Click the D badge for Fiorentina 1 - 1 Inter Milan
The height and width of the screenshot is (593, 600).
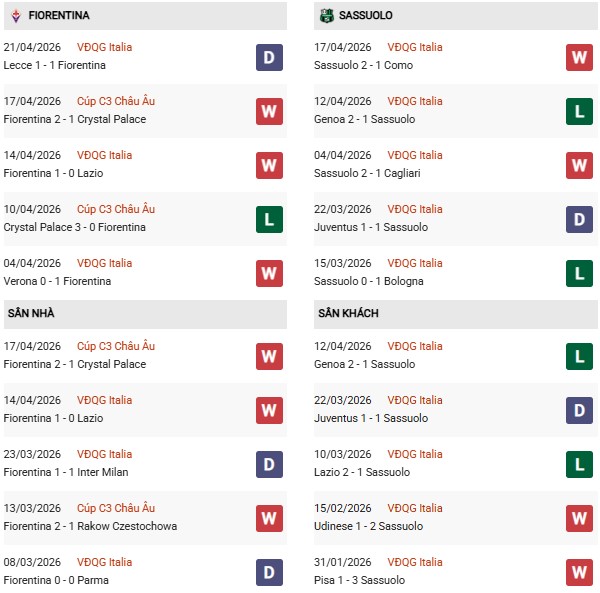[269, 464]
